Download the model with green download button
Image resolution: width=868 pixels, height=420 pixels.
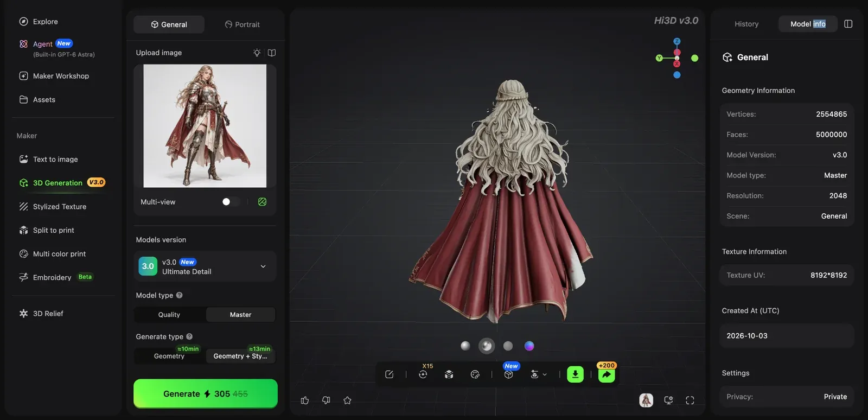[x=575, y=374]
